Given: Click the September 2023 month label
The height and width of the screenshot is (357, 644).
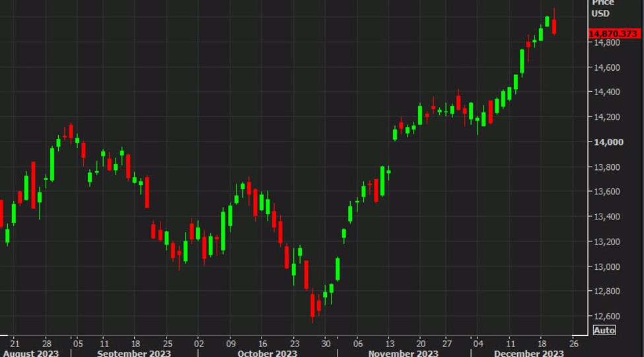Looking at the screenshot, I should (x=134, y=353).
